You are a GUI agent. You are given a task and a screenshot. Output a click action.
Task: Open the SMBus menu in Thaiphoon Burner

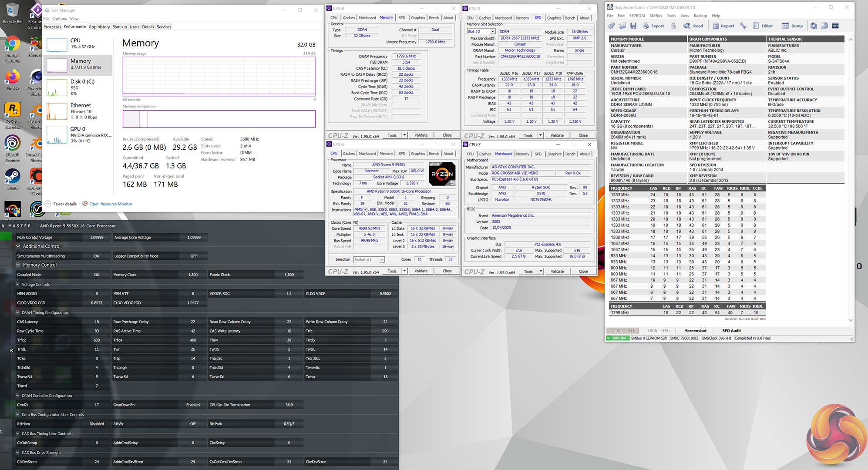(x=656, y=16)
